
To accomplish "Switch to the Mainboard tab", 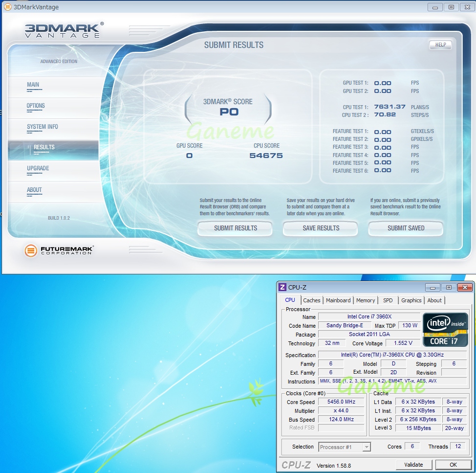I will coord(338,300).
